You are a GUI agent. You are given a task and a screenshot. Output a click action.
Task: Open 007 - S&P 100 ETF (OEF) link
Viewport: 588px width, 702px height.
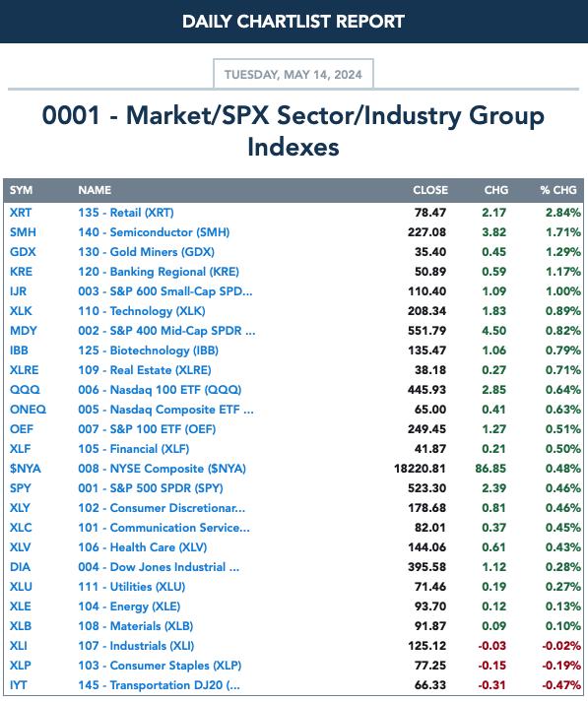147,429
